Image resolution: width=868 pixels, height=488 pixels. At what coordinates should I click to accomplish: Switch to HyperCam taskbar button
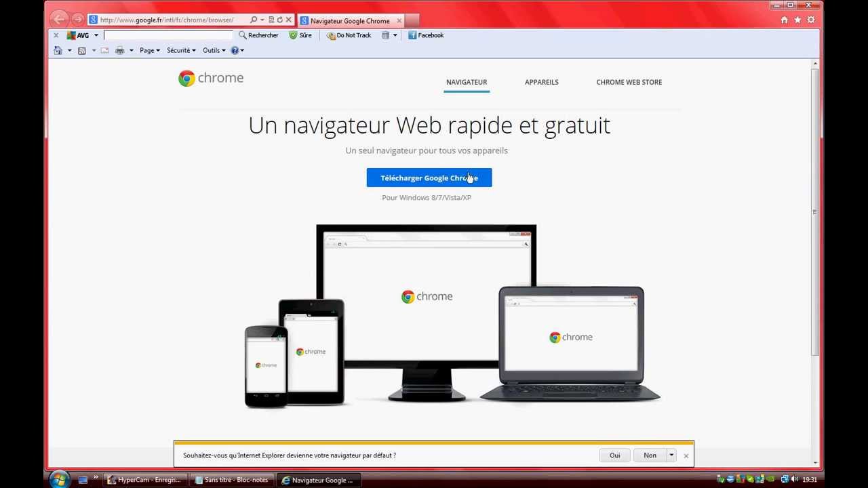click(145, 480)
